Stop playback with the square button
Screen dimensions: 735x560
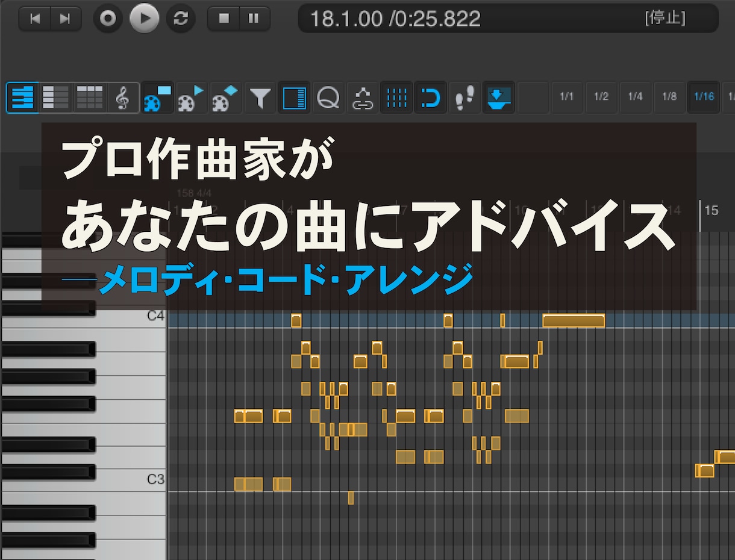tap(224, 19)
